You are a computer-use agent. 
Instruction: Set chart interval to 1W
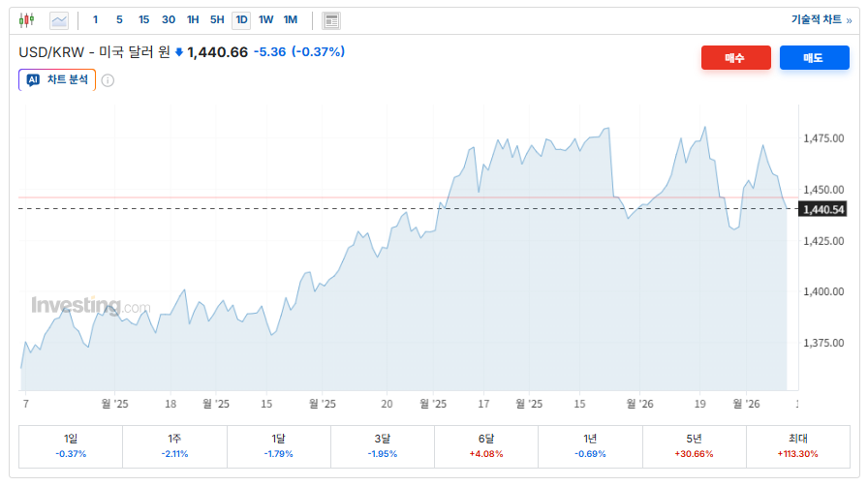(x=265, y=19)
